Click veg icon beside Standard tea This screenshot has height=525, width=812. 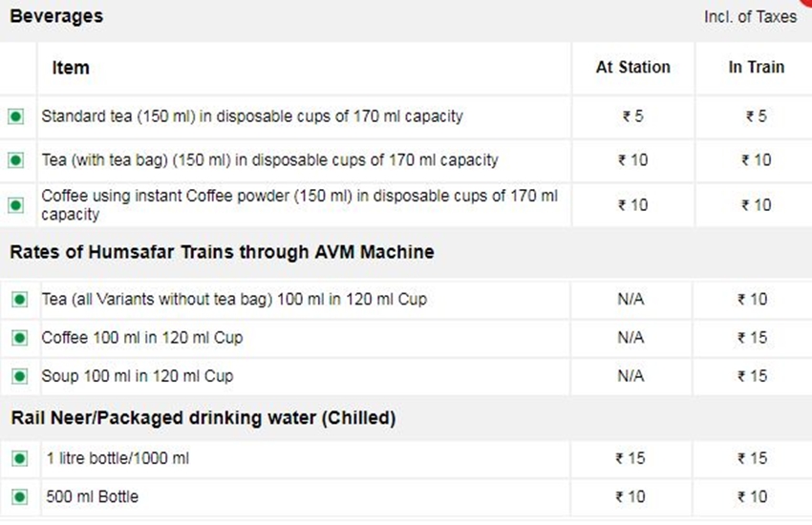tap(16, 116)
